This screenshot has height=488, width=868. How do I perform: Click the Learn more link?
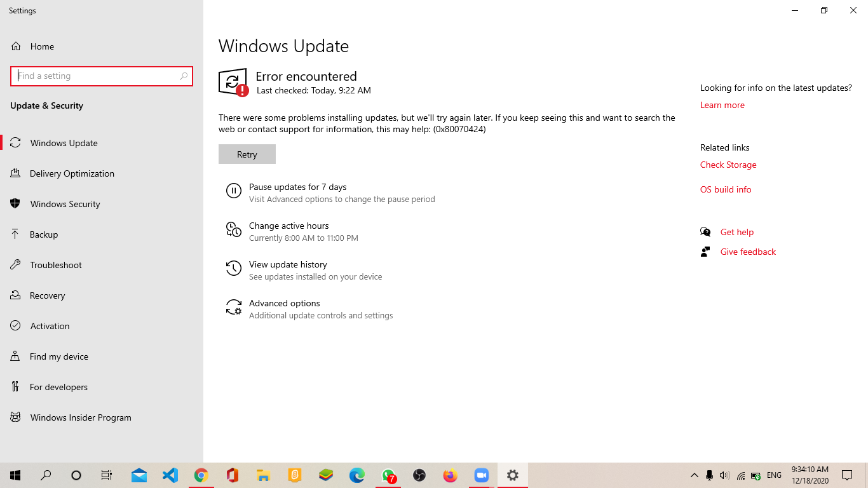point(722,105)
